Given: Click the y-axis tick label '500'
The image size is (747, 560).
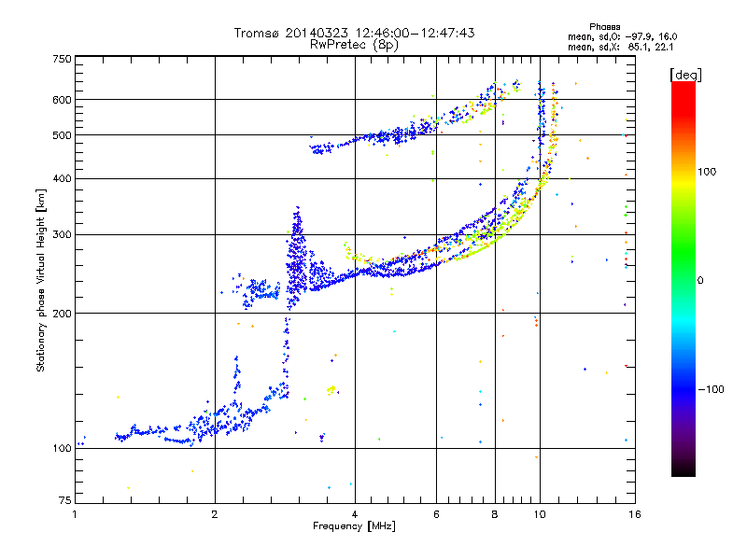Looking at the screenshot, I should pos(63,135).
